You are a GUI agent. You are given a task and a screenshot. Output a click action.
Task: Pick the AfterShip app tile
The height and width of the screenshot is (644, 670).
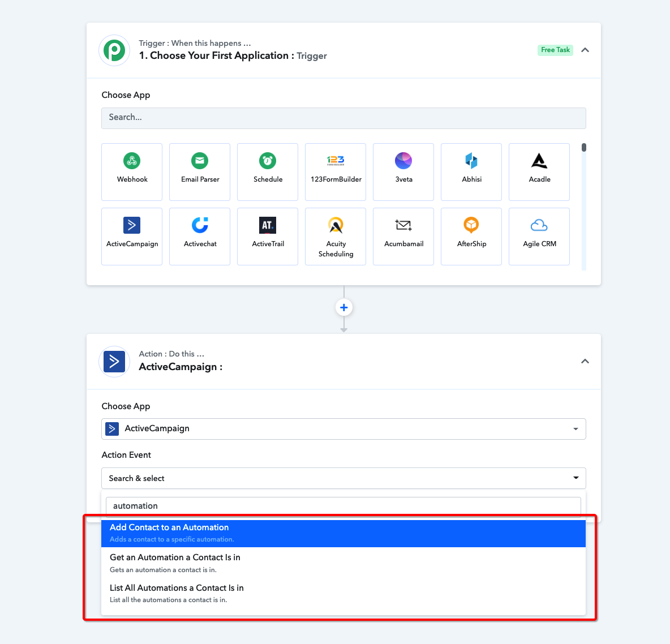pyautogui.click(x=471, y=237)
